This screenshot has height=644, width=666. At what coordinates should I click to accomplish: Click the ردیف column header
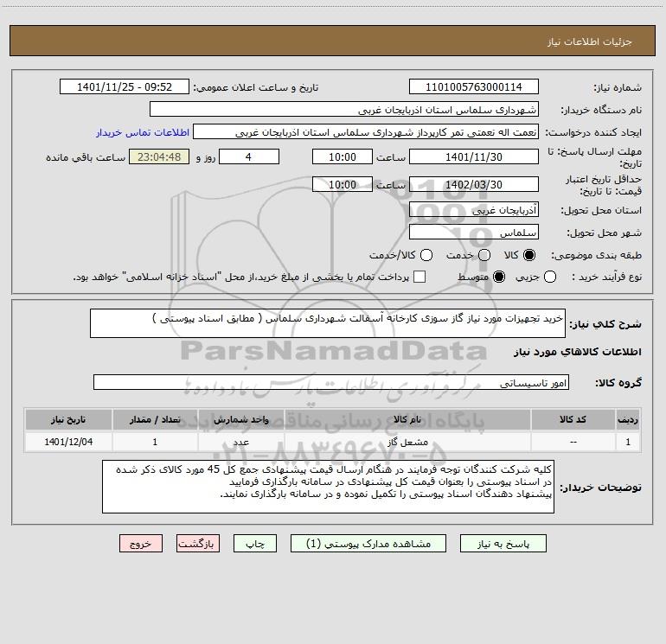pyautogui.click(x=628, y=419)
